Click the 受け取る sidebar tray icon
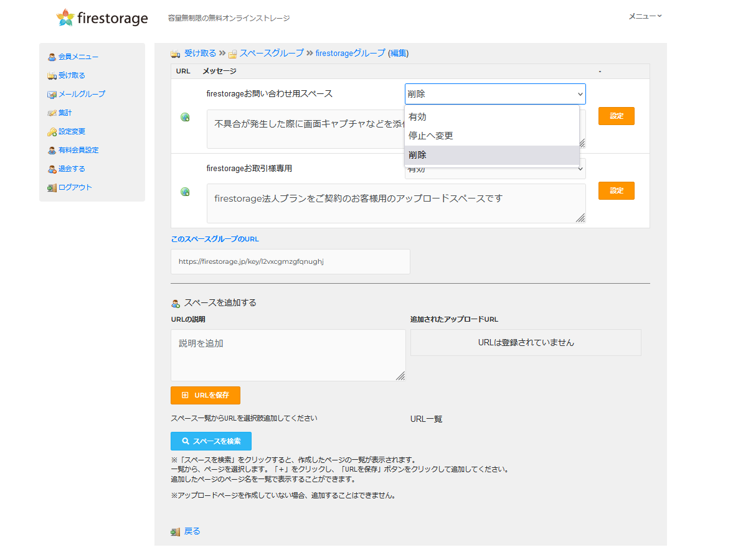The image size is (733, 560). tap(52, 76)
